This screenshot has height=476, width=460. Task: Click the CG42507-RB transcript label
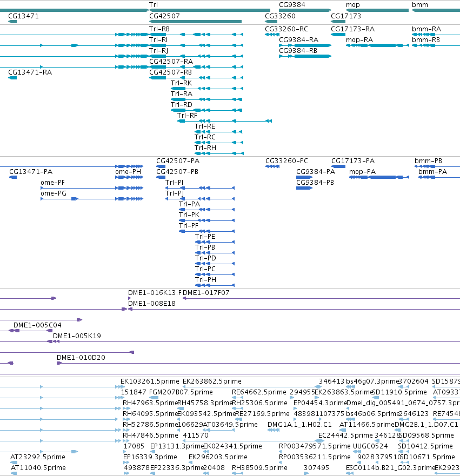170,72
